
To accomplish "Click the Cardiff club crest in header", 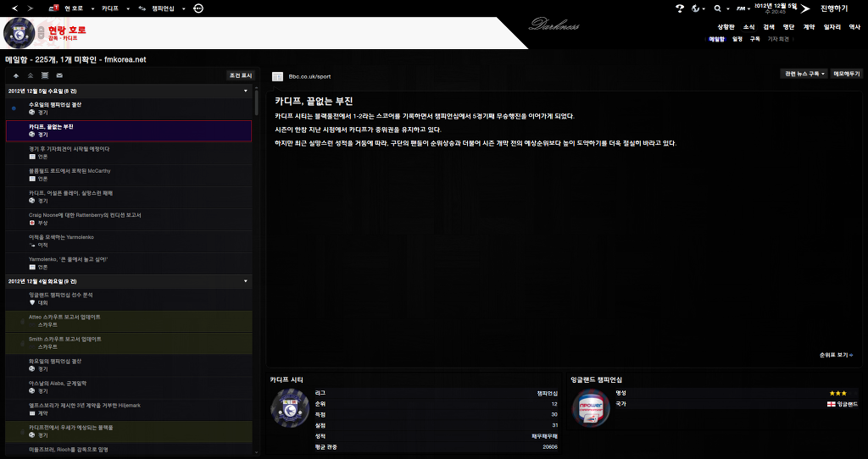I will click(19, 33).
